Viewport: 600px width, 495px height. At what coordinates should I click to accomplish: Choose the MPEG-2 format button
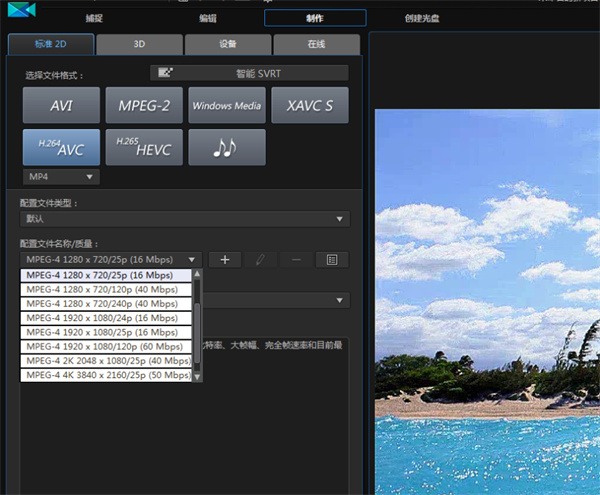pos(144,105)
